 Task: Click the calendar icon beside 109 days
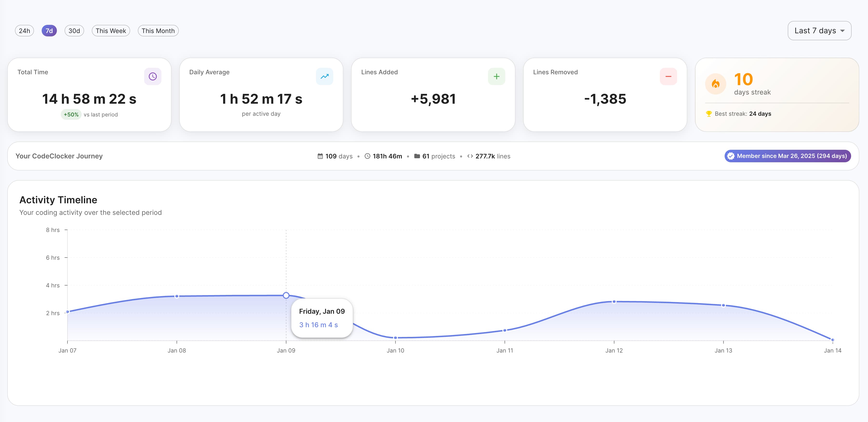coord(320,156)
